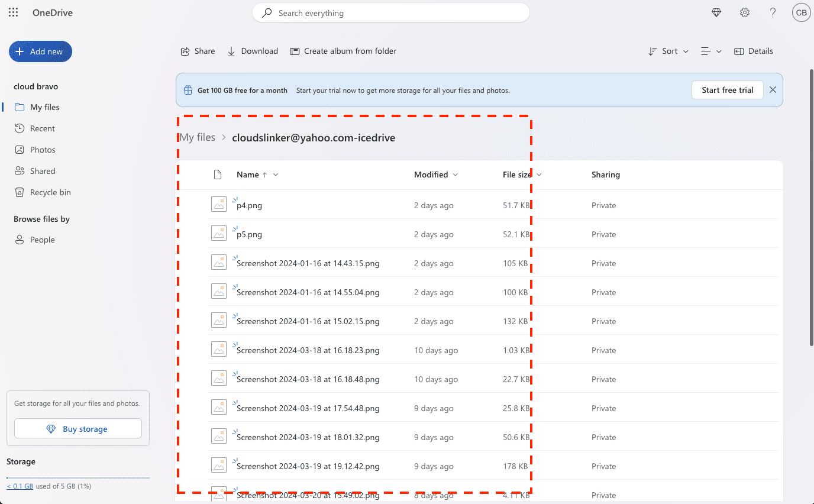Viewport: 814px width, 504px height.
Task: Click the image icon for Screenshot 16.18.23
Action: tap(219, 349)
